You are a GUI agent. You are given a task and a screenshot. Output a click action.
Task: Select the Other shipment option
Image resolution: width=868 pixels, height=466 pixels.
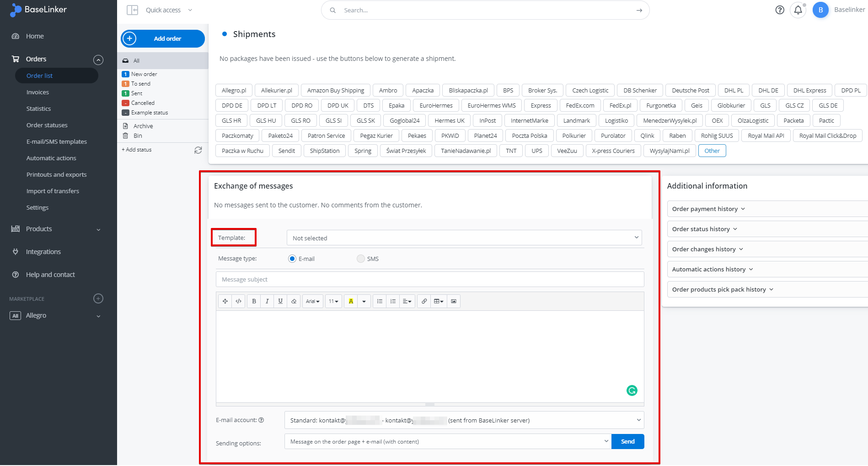pyautogui.click(x=712, y=151)
